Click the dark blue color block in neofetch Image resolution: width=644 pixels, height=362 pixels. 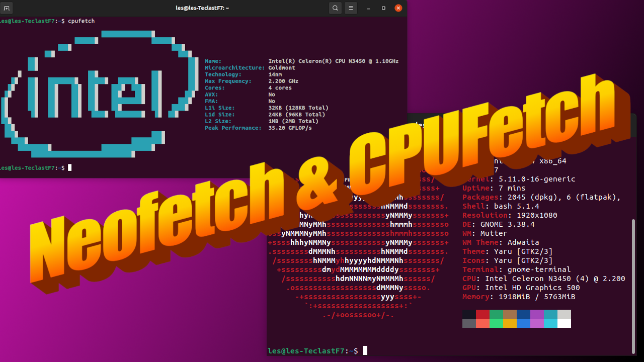pyautogui.click(x=523, y=314)
